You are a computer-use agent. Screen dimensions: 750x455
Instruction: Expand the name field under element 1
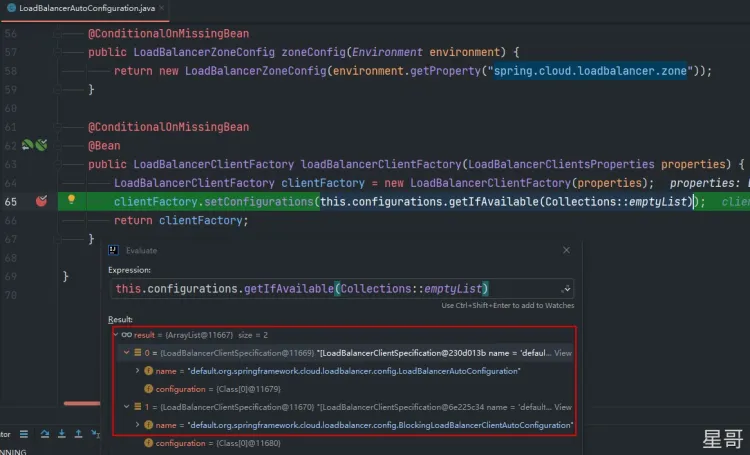pos(138,425)
